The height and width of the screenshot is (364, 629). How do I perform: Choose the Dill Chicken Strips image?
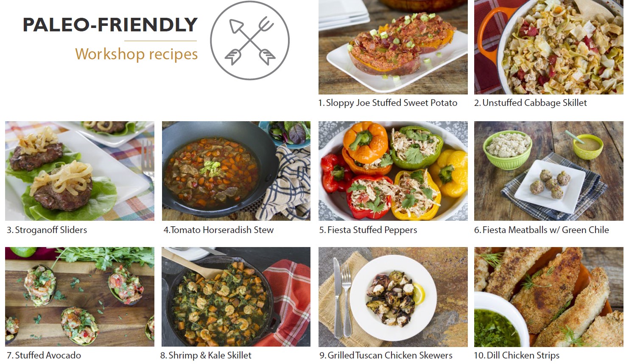tap(549, 297)
